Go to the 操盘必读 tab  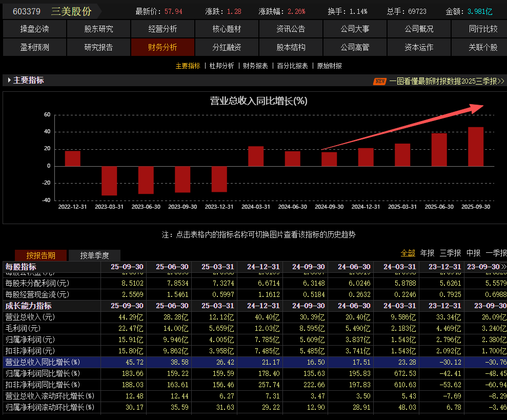[x=34, y=29]
